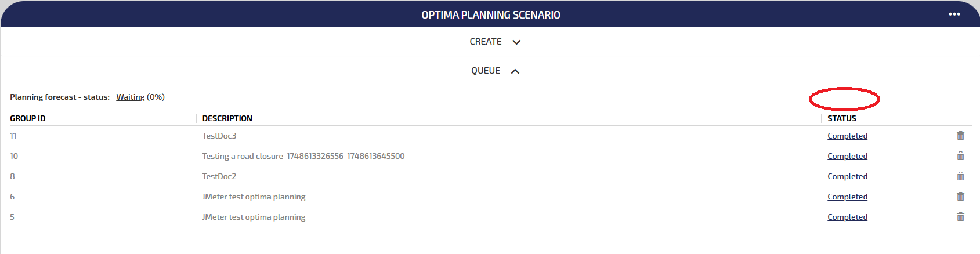Delete group 5 JMeter test scenario
This screenshot has height=254, width=980.
click(x=960, y=217)
